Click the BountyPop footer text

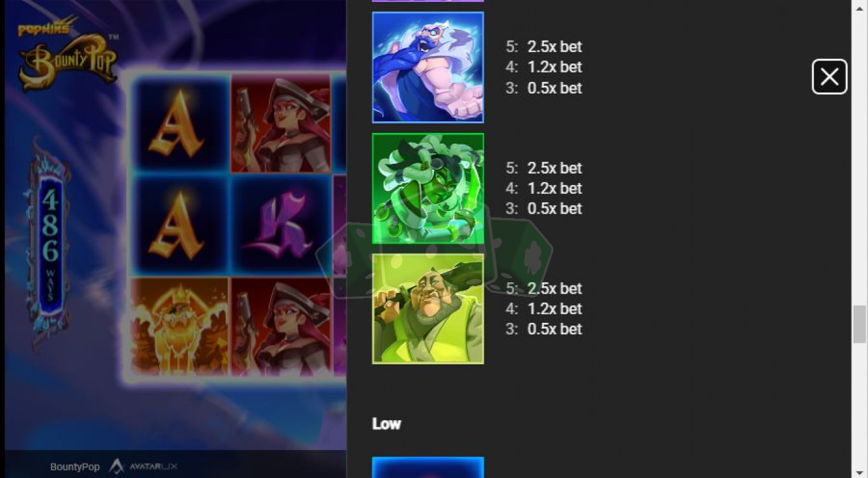[75, 467]
